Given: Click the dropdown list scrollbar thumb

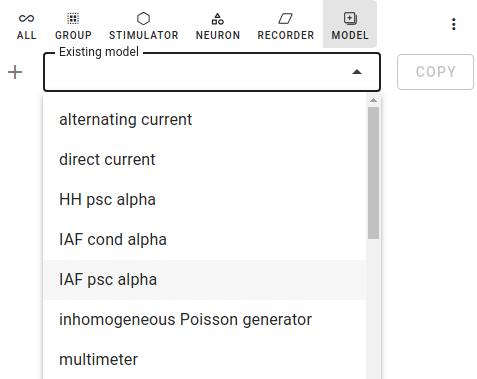Looking at the screenshot, I should pos(373,173).
